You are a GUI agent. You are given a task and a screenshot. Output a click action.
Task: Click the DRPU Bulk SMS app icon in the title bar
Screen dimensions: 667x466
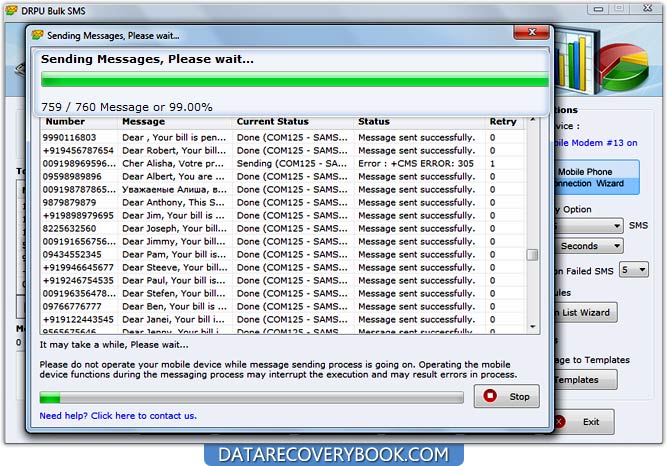tap(11, 10)
